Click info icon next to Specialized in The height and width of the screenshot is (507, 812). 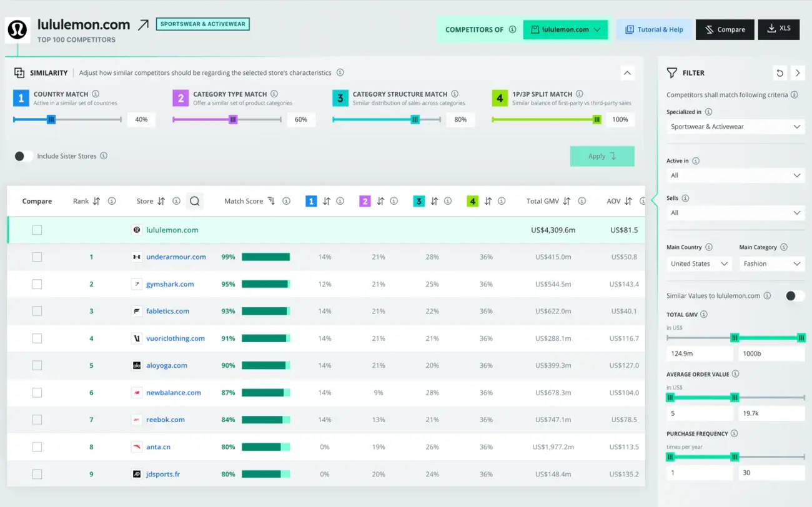pos(708,112)
